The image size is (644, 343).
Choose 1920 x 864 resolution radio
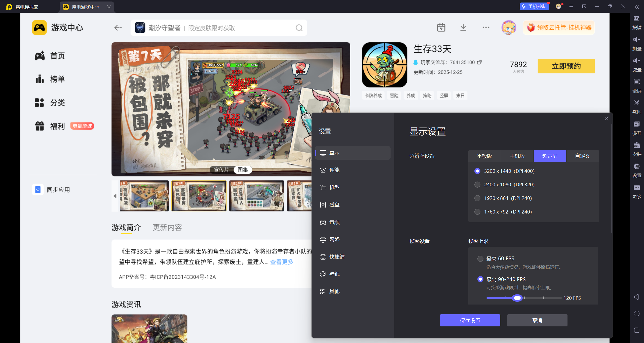[477, 198]
